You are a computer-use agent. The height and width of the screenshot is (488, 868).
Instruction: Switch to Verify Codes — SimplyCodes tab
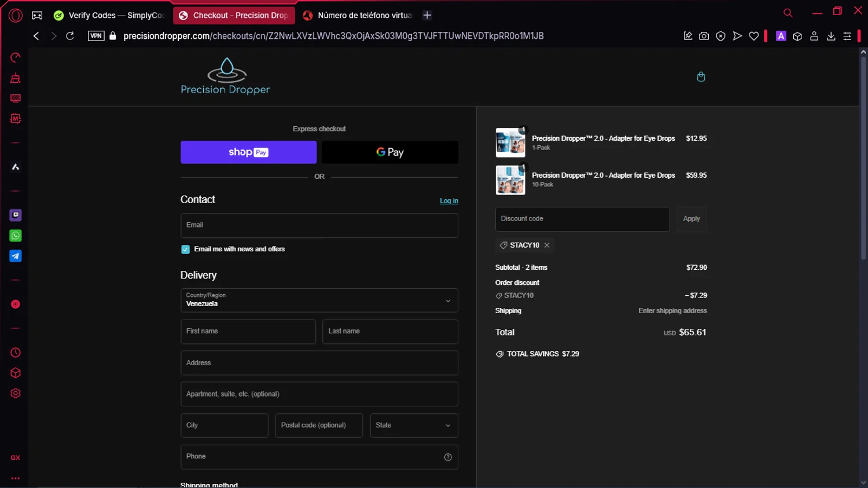coord(109,16)
